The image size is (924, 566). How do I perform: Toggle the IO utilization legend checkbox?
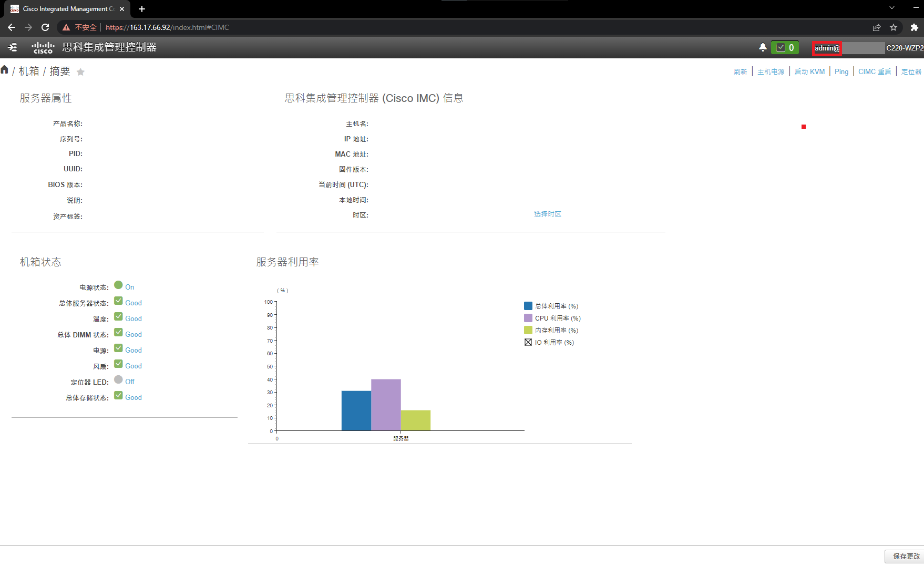pos(528,342)
